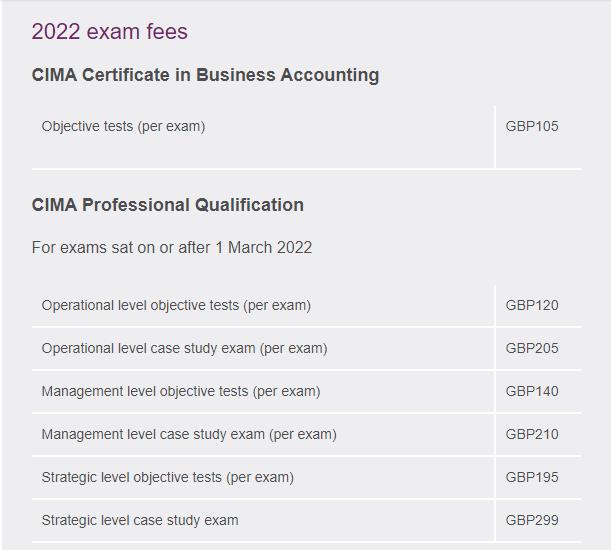
Task: Click the '2022 exam fees' page heading
Action: (109, 32)
